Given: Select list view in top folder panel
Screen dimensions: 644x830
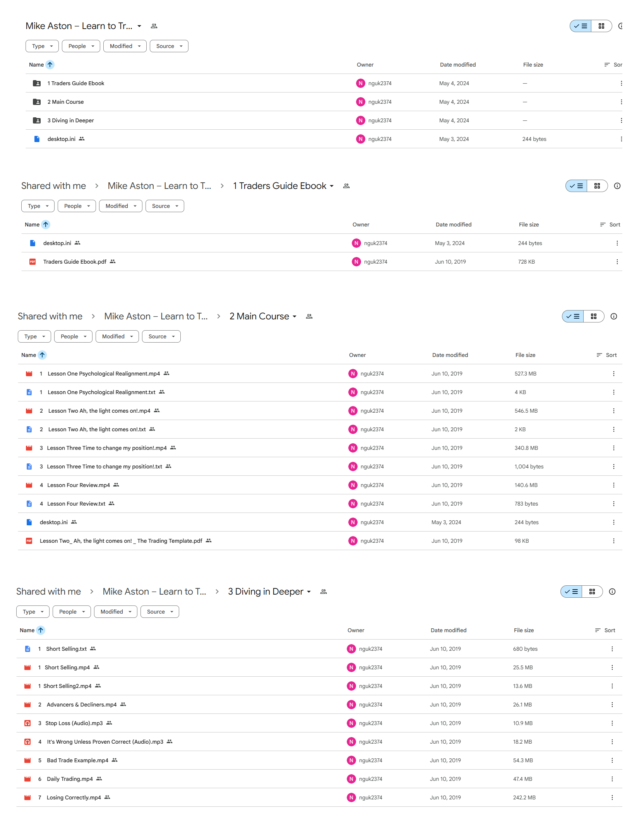Looking at the screenshot, I should 581,26.
